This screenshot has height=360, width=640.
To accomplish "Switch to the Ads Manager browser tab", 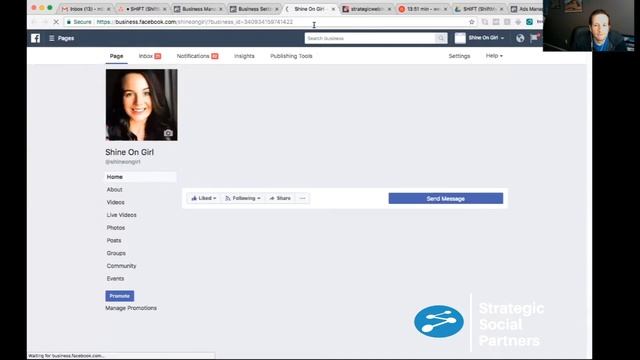I will [x=527, y=9].
